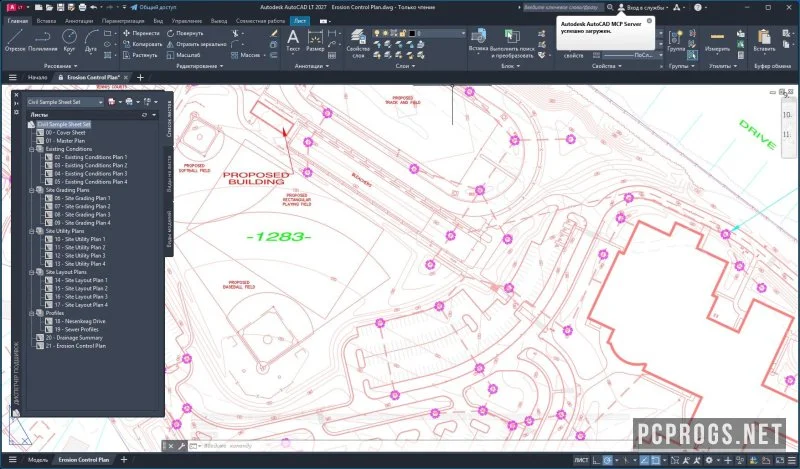
Task: Collapse the Site Grading Plans tree node
Action: [32, 190]
